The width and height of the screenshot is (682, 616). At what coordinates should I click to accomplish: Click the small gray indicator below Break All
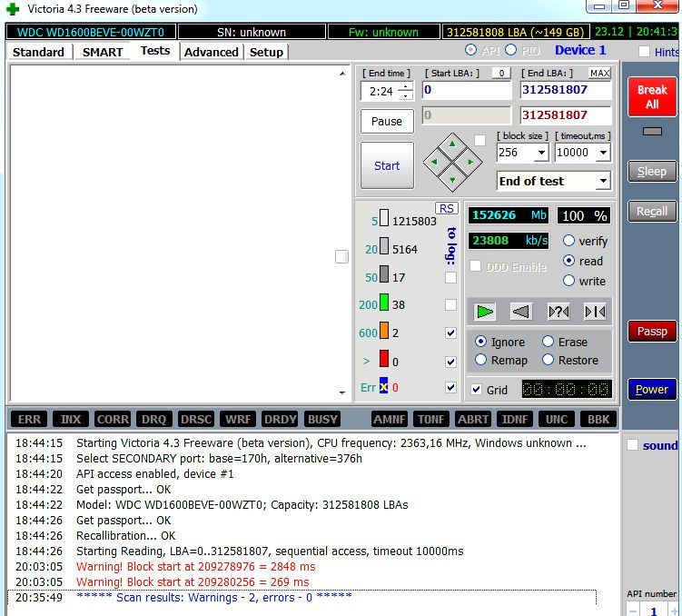point(652,132)
